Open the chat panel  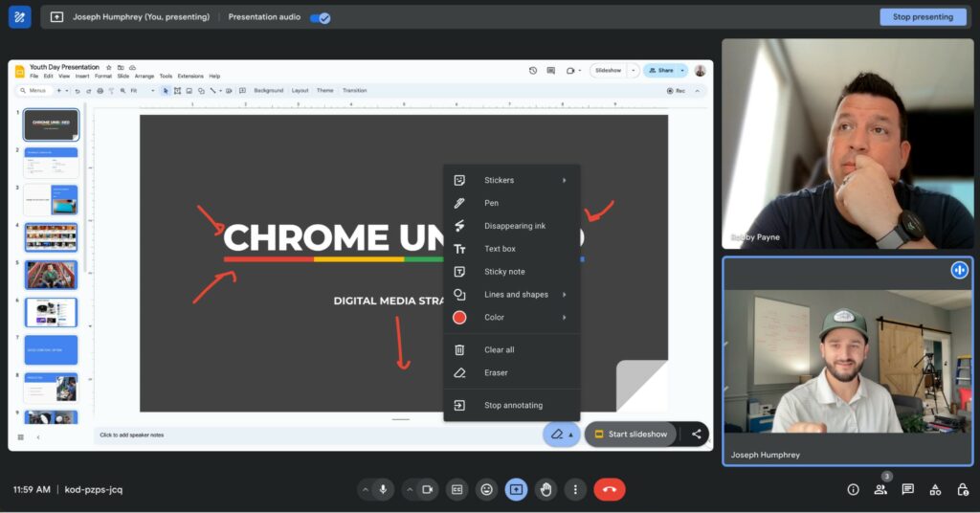tap(907, 489)
